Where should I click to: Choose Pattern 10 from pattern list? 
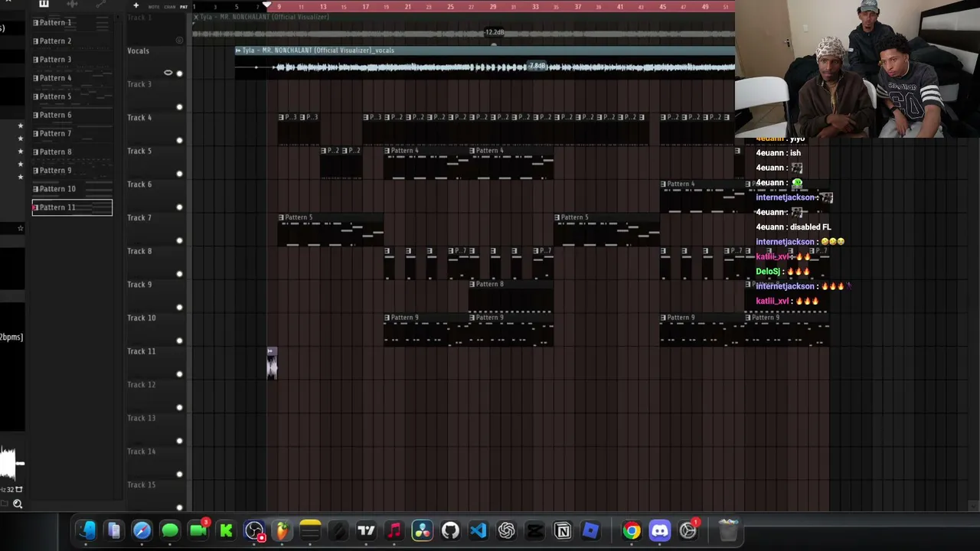72,188
